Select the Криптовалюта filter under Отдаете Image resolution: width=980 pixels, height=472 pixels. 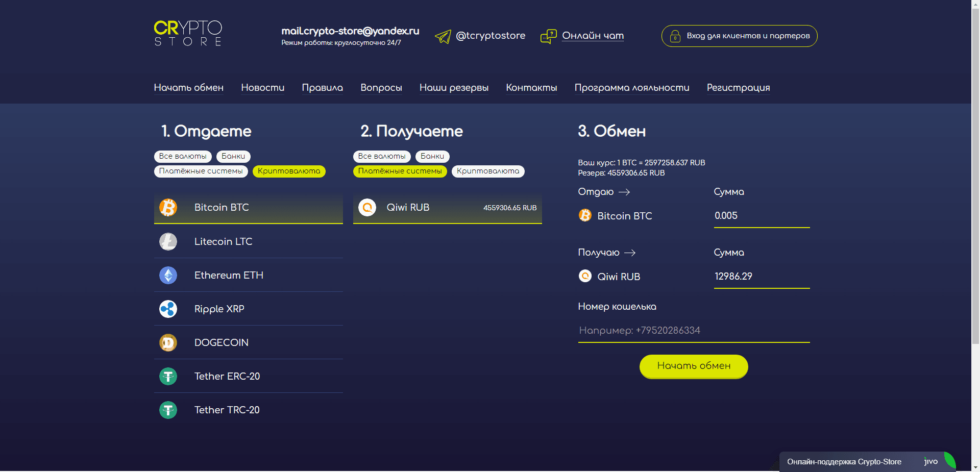(289, 171)
